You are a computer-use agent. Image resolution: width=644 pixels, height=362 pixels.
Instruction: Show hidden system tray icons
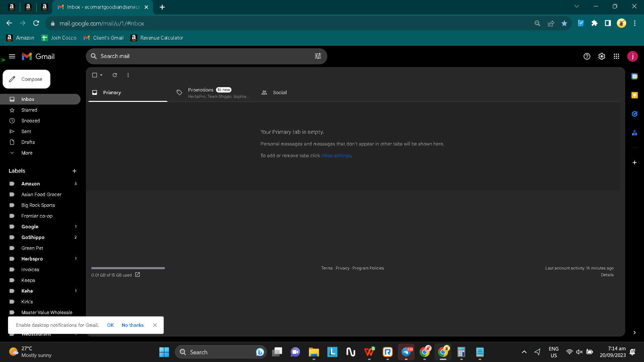(524, 352)
